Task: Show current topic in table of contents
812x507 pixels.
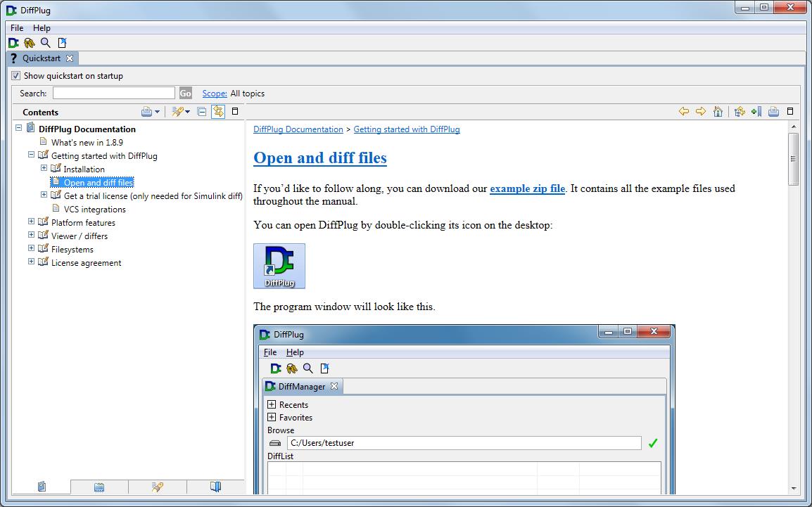Action: (740, 111)
